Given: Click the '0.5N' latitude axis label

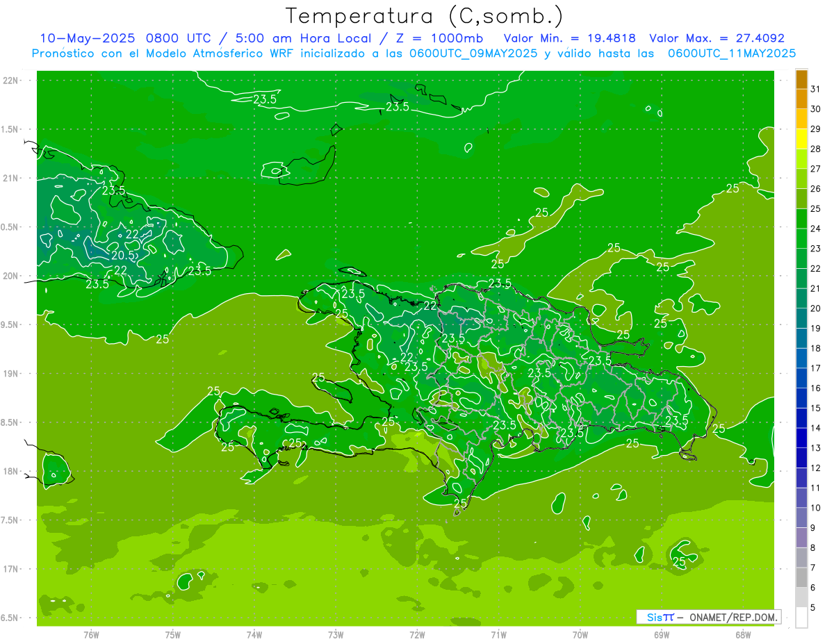Looking at the screenshot, I should pyautogui.click(x=10, y=227).
